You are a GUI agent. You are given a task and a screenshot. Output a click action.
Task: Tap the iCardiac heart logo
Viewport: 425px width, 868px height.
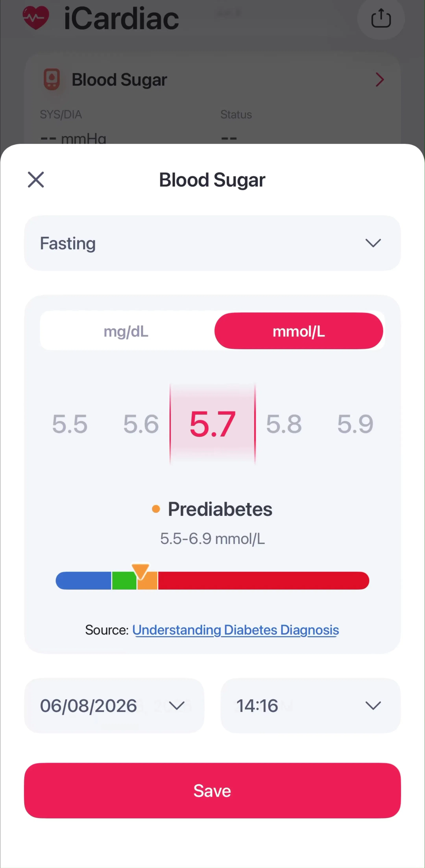tap(36, 18)
